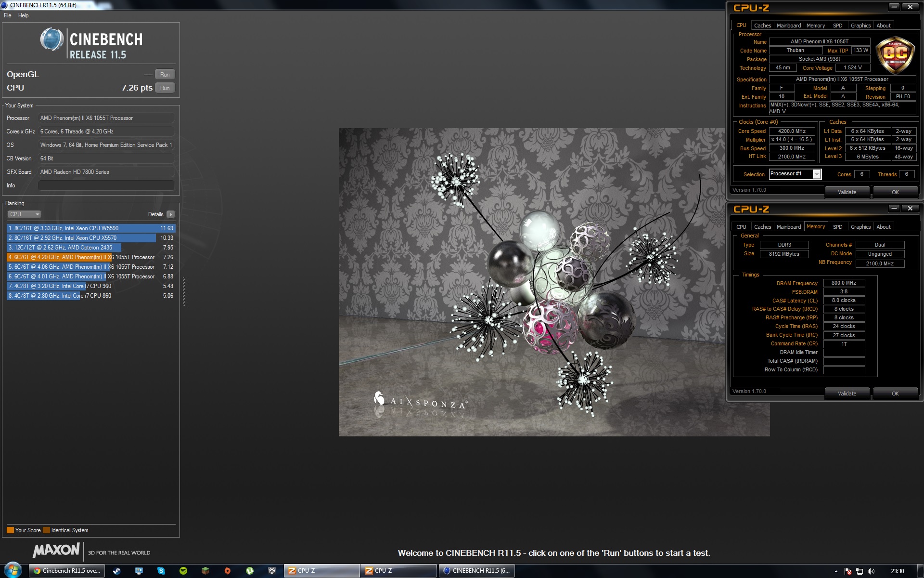The width and height of the screenshot is (924, 578).
Task: Open the CPU ranking type dropdown
Action: point(24,214)
